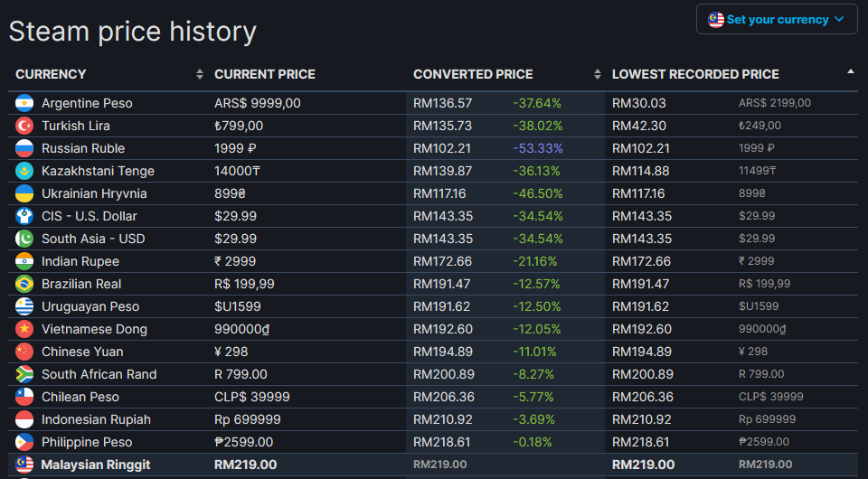
Task: Click current price ₹ 2999
Action: click(235, 261)
